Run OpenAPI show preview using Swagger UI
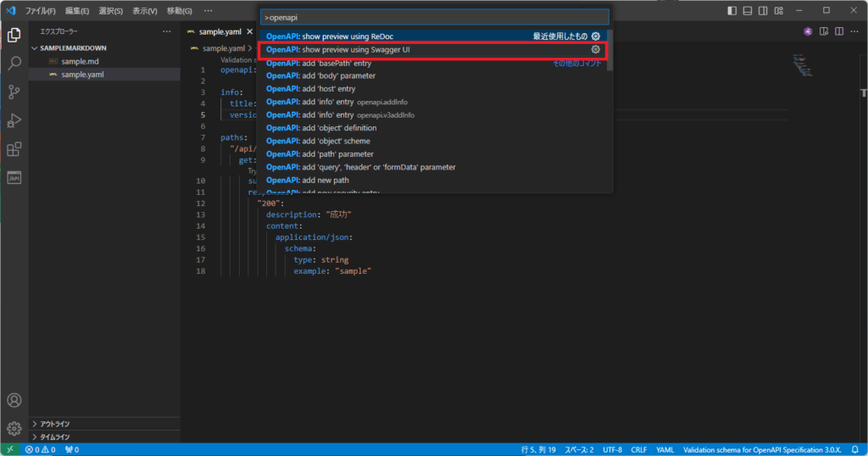Image resolution: width=868 pixels, height=456 pixels. (433, 49)
